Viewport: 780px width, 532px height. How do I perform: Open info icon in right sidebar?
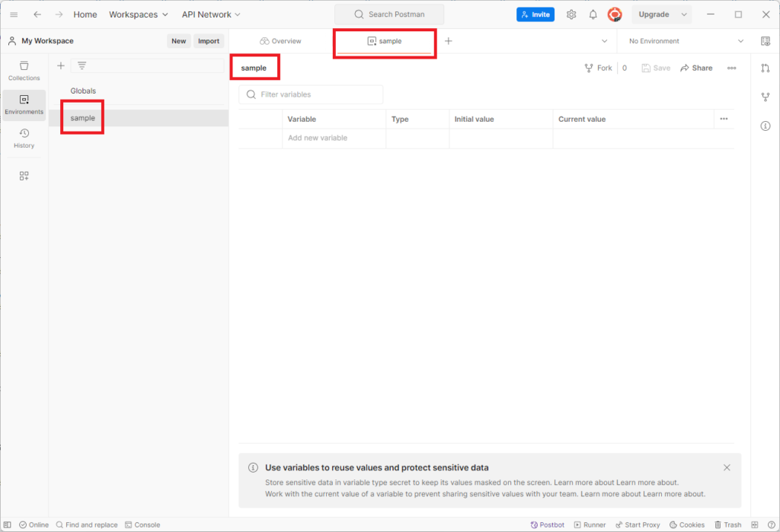tap(766, 126)
